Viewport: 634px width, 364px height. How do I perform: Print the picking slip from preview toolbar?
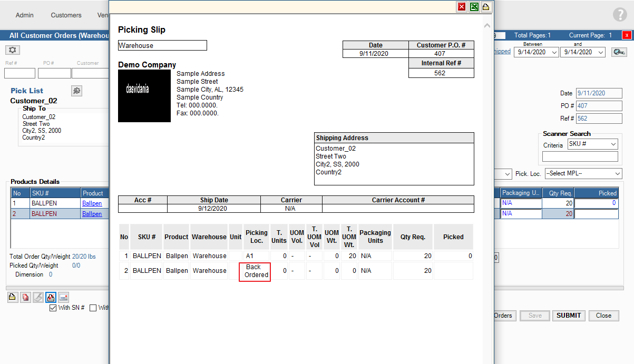click(486, 7)
